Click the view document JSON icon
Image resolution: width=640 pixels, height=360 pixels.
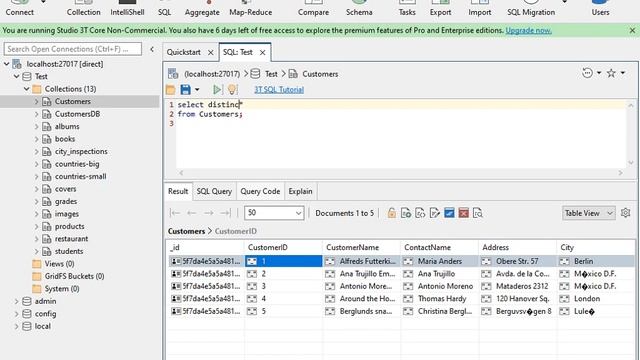click(420, 213)
